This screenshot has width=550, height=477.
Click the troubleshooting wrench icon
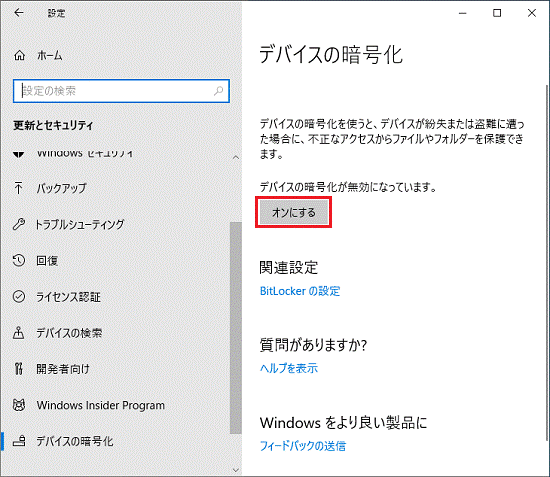[x=19, y=224]
